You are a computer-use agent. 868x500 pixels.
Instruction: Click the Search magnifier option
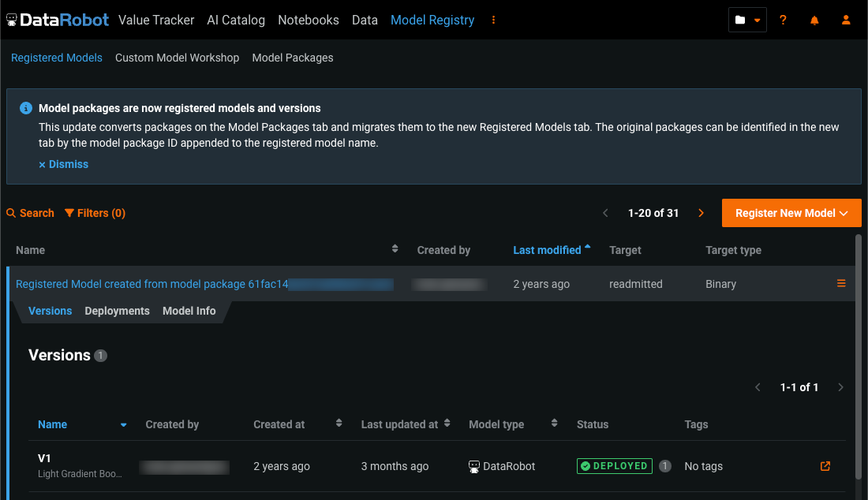coord(30,213)
